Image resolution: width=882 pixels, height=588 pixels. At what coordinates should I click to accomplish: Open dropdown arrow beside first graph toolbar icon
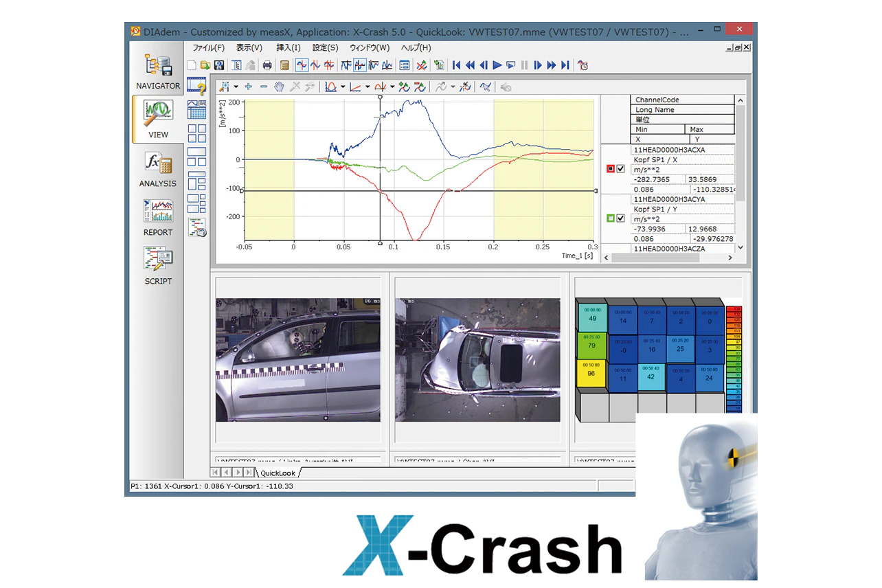(x=236, y=87)
